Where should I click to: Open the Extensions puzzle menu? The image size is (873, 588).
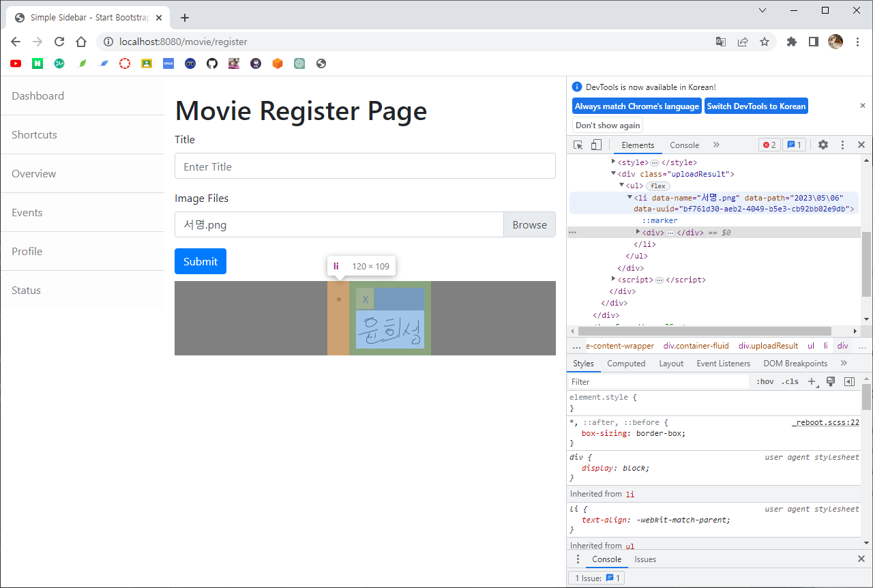pyautogui.click(x=792, y=42)
